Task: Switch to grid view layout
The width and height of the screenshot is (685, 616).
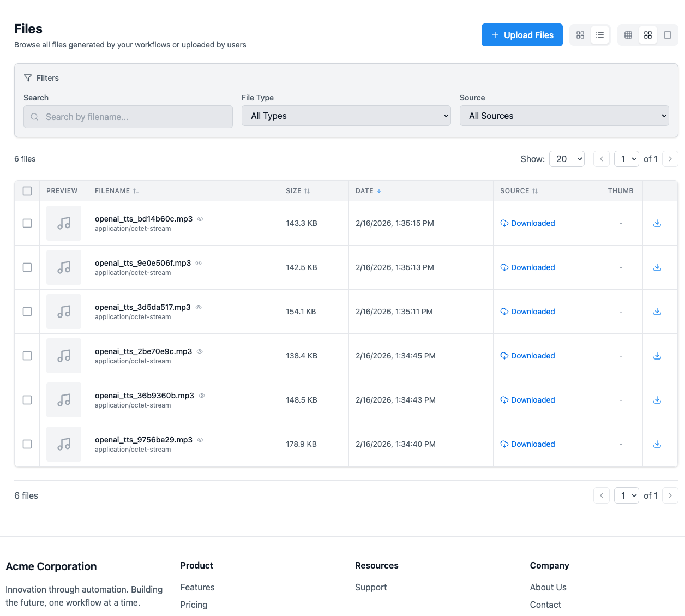Action: [580, 35]
